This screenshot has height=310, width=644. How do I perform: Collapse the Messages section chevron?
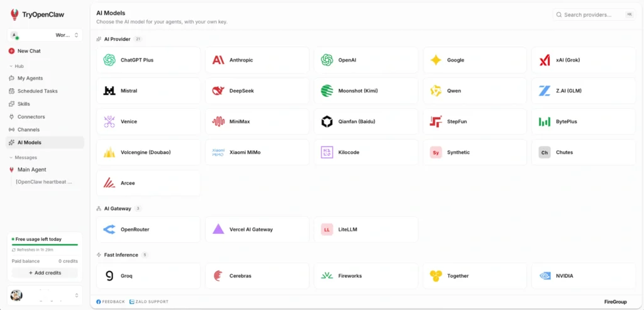coord(11,158)
